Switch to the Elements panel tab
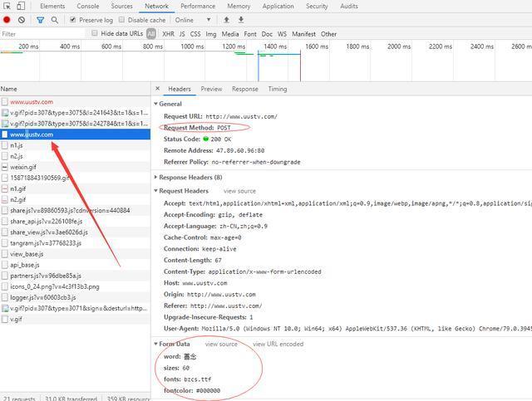This screenshot has height=401, width=532. point(52,6)
